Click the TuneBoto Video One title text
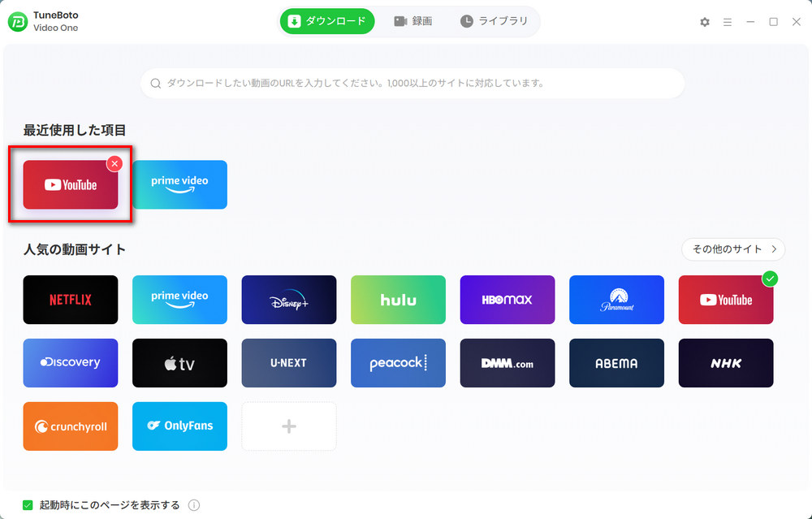Image resolution: width=812 pixels, height=519 pixels. 56,21
